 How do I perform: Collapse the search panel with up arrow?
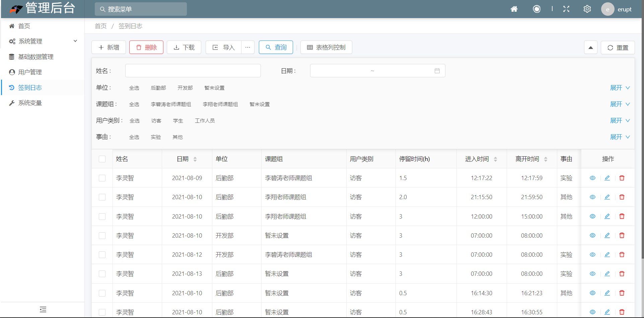point(591,48)
